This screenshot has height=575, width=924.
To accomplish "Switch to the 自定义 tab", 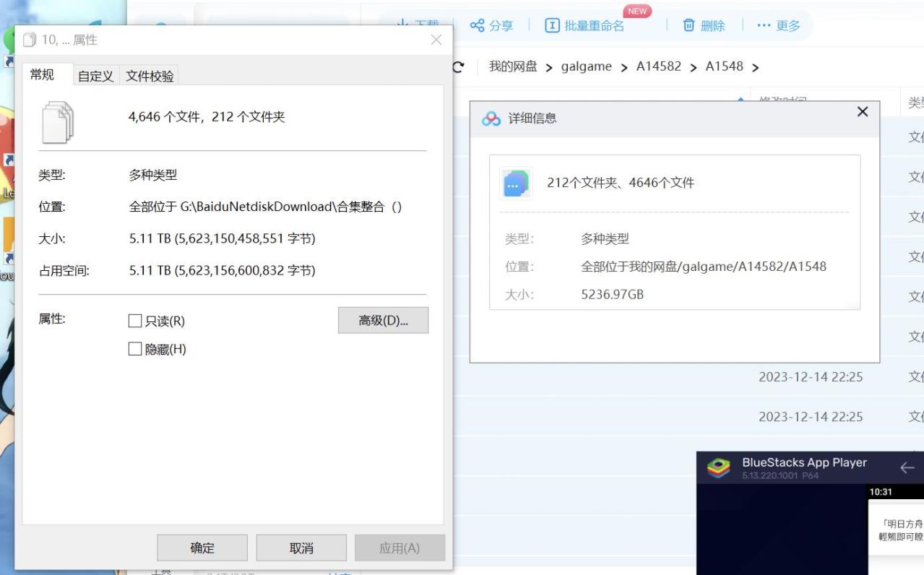I will (96, 76).
